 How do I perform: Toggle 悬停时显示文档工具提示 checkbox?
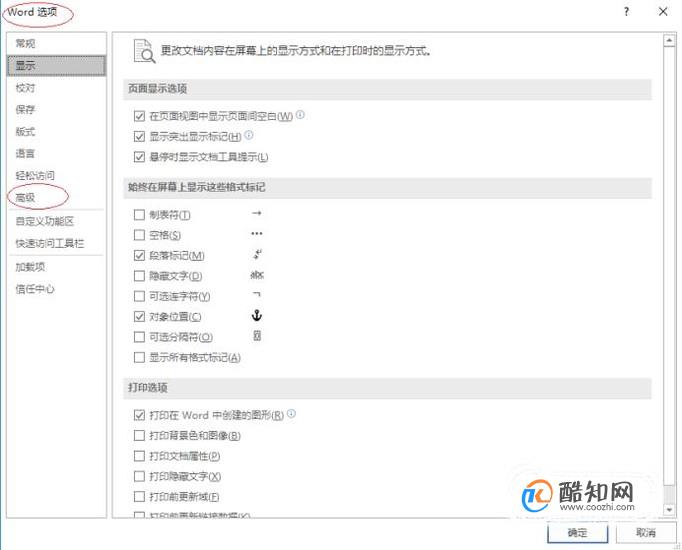tap(139, 157)
